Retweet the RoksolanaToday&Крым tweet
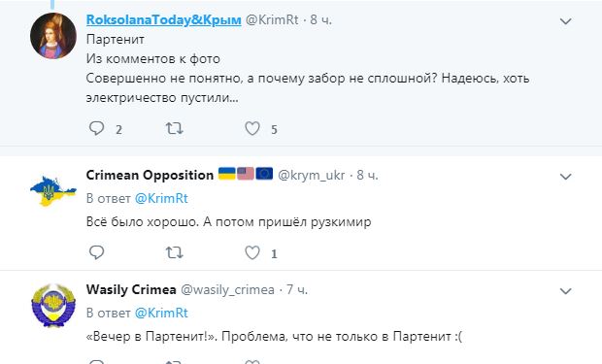This screenshot has height=364, width=602. click(175, 128)
